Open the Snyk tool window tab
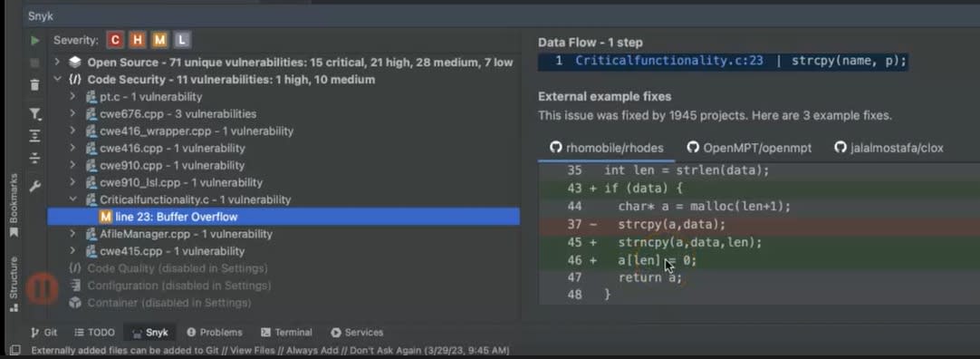 point(150,332)
